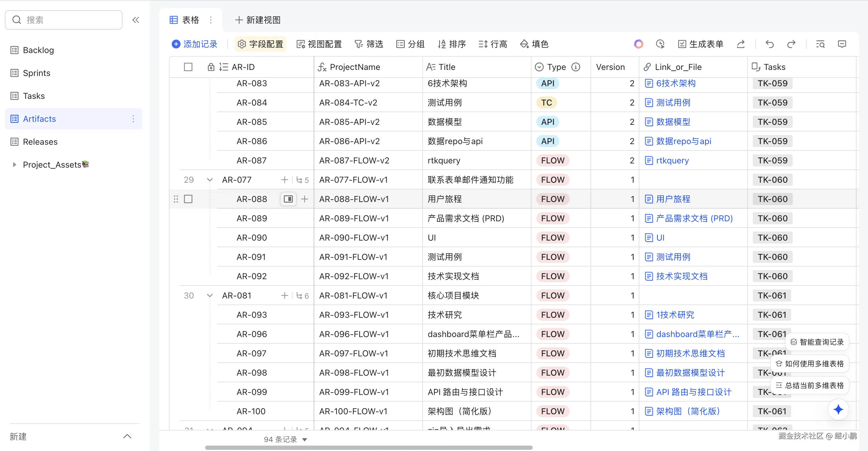
Task: Select the checkbox on row AR-088
Action: coord(188,199)
